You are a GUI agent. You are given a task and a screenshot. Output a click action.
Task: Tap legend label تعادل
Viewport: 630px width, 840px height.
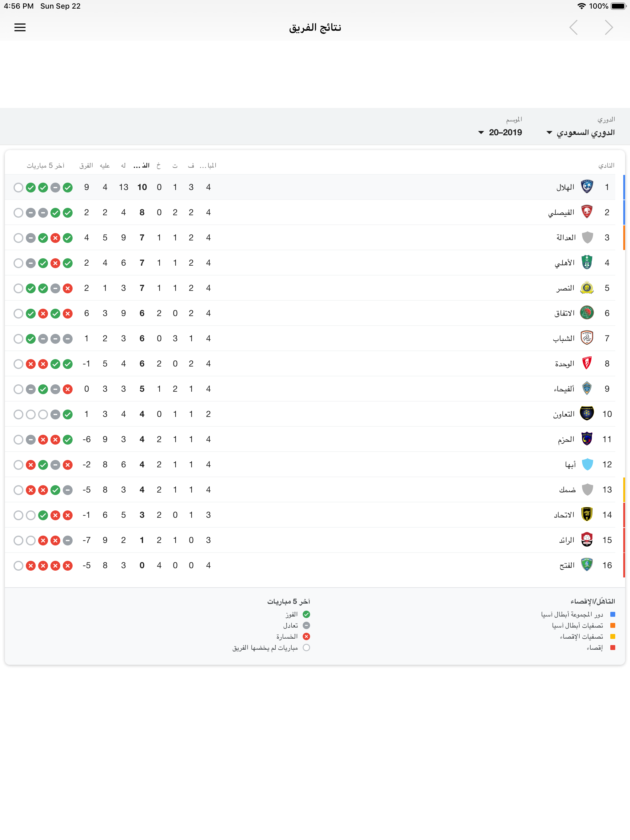tap(290, 625)
